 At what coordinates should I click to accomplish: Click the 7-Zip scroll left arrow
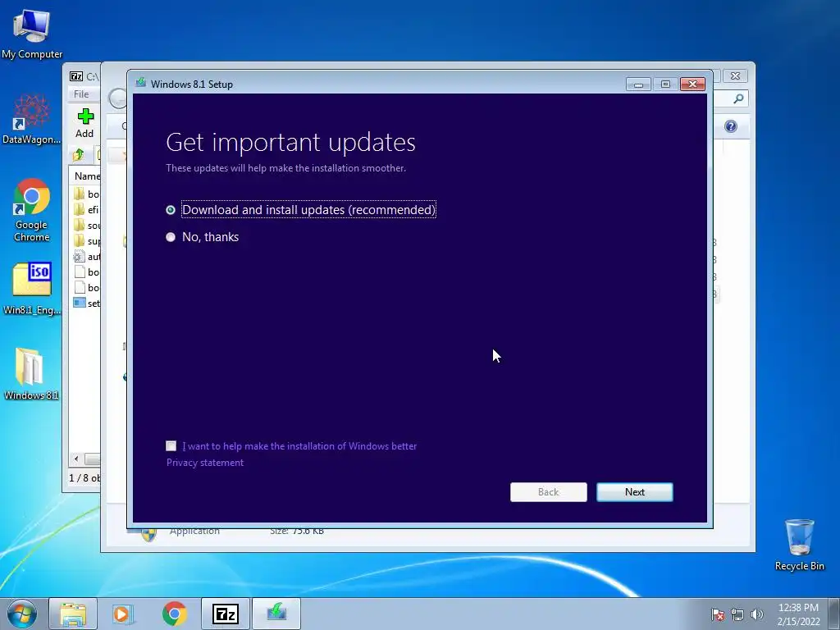76,459
